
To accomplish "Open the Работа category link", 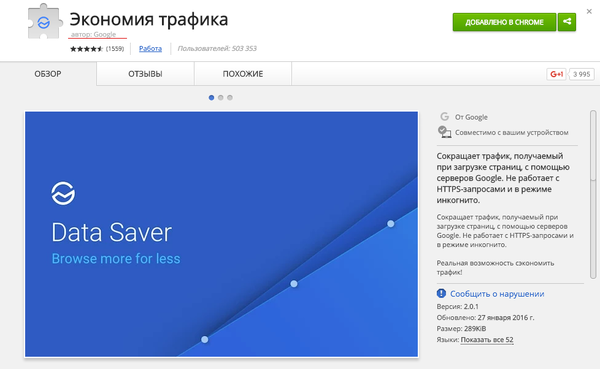I will pyautogui.click(x=150, y=49).
